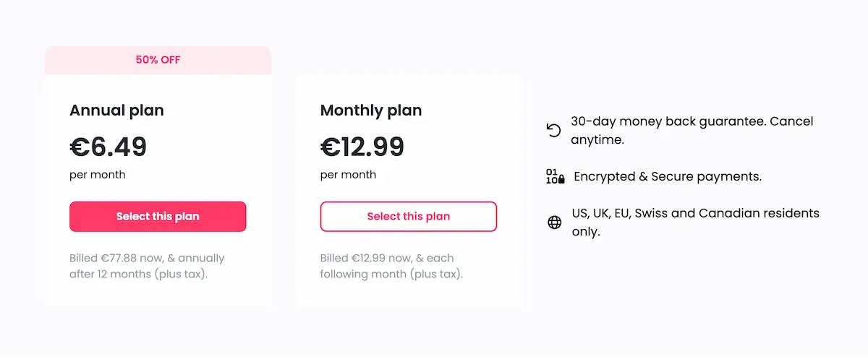Click the Annual plan heading

(x=116, y=111)
